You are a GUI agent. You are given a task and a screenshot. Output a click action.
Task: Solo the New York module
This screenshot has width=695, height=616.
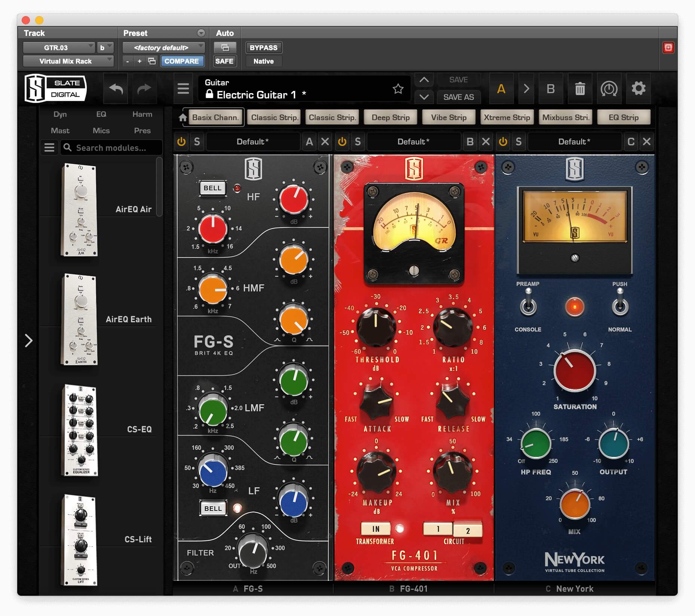[x=518, y=141]
